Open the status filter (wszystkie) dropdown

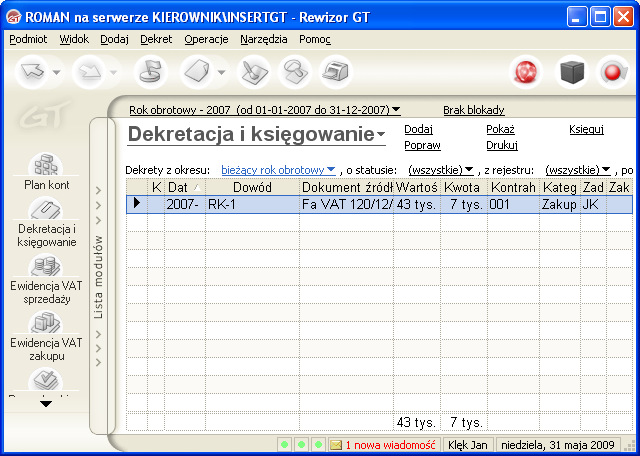point(440,170)
